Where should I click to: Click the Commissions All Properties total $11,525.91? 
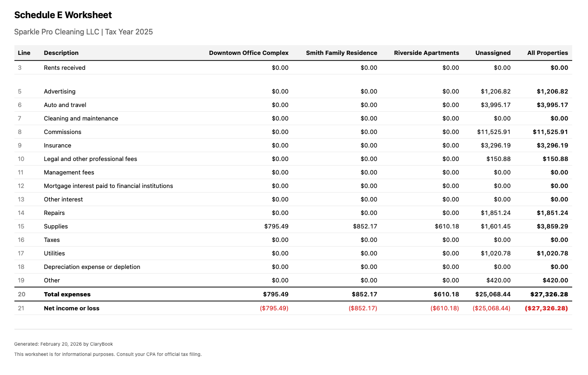[x=550, y=132]
